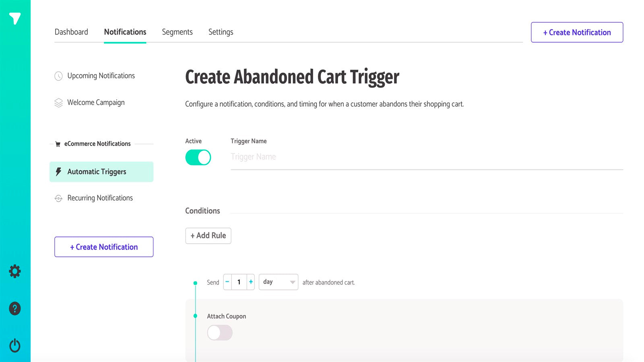
Task: Click the funnel app logo
Action: pos(15,18)
